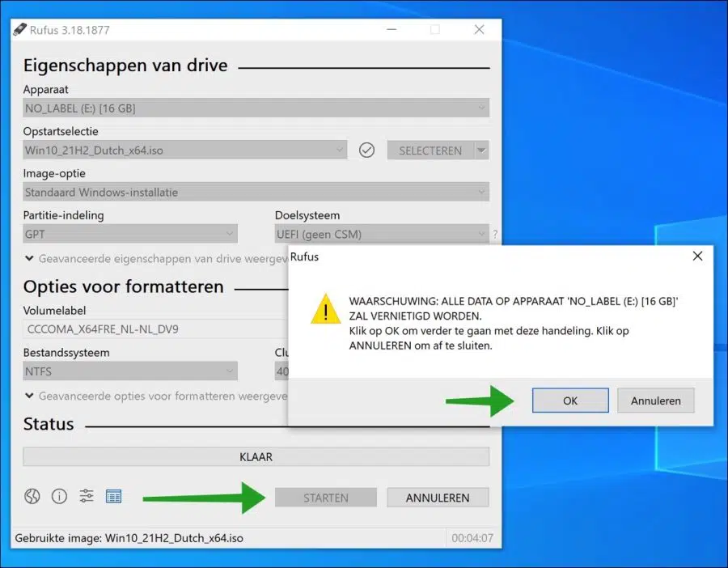Open the Doelsysteem UEFI dropdown
Viewport: 728px width, 568px height.
coord(382,234)
